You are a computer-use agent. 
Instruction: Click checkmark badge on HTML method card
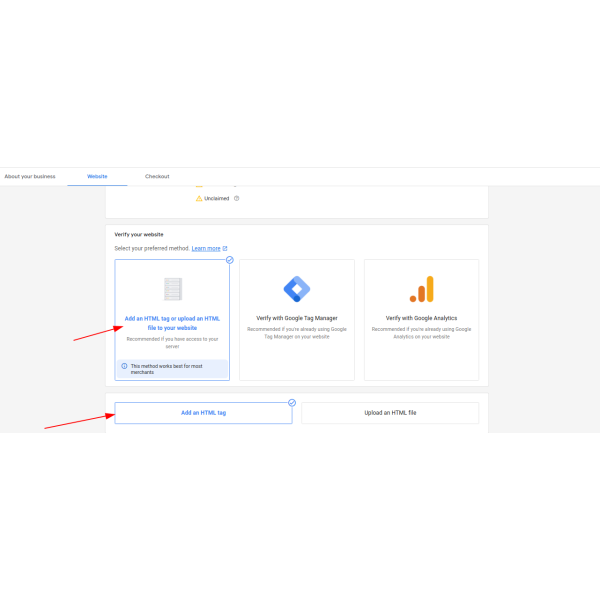(x=229, y=260)
